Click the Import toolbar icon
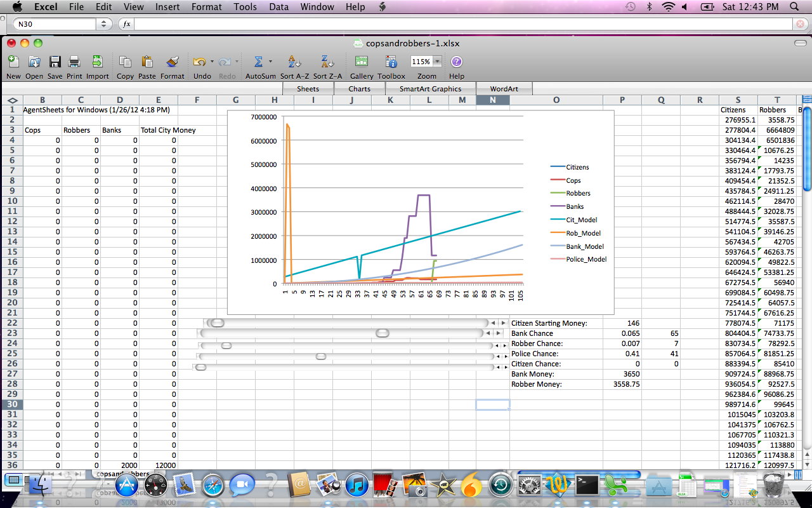 pyautogui.click(x=97, y=62)
